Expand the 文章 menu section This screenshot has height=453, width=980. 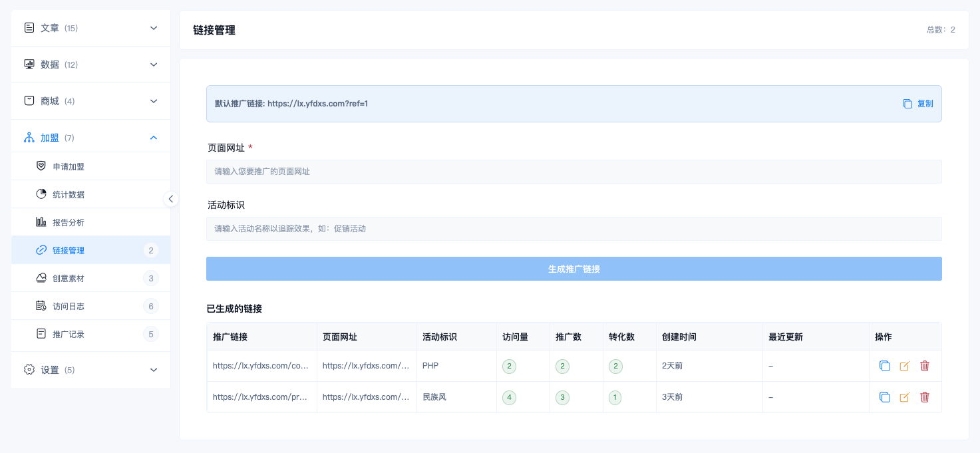pos(90,28)
